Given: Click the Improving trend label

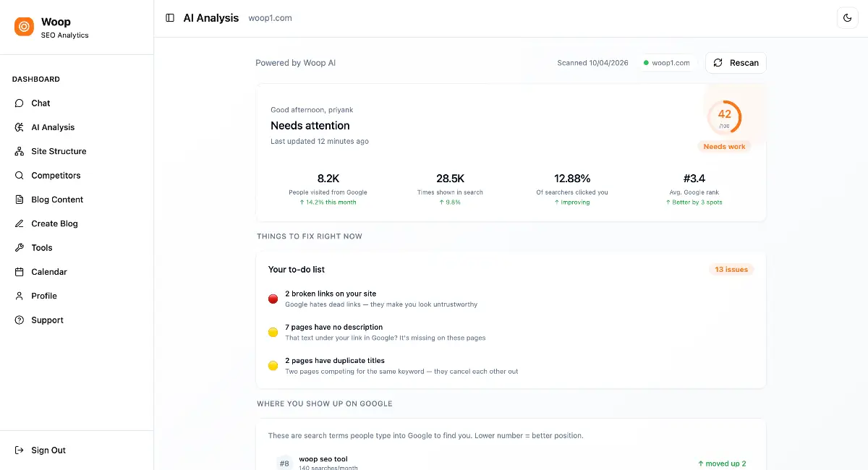Looking at the screenshot, I should coord(572,202).
